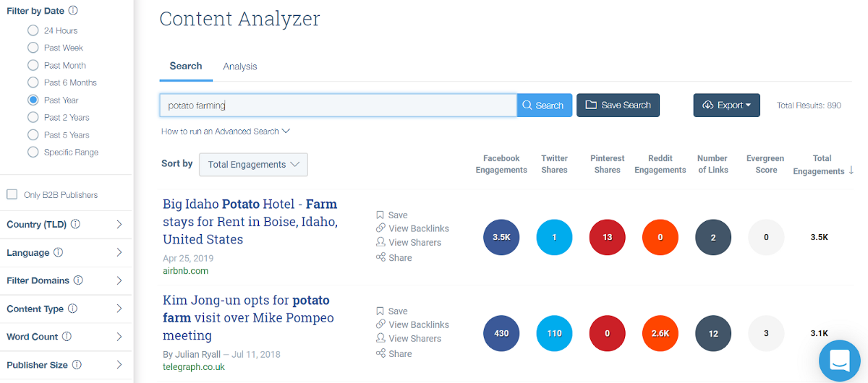The height and width of the screenshot is (383, 868).
Task: Choose the Past 6 Months radio option
Action: click(33, 82)
